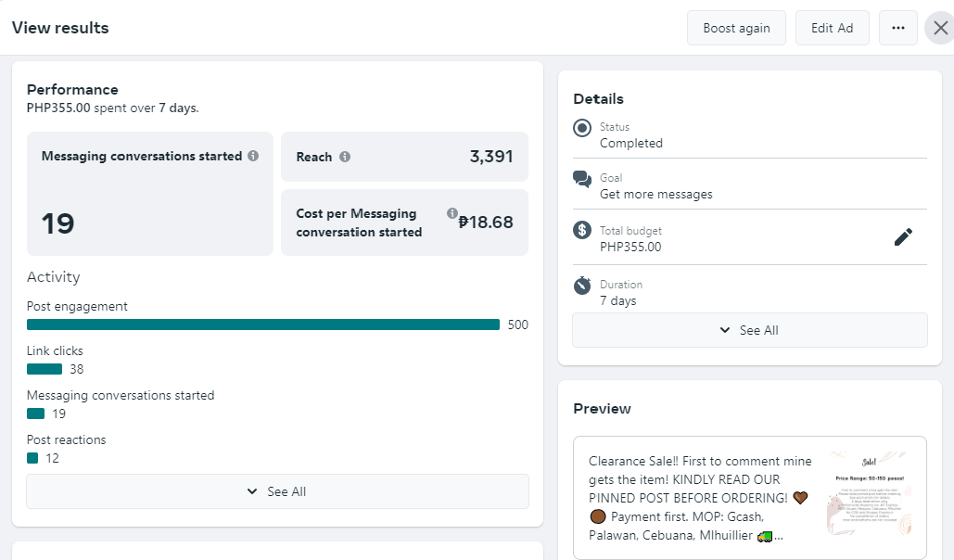This screenshot has width=954, height=560.
Task: Click the Total budget dollar icon
Action: (x=582, y=230)
